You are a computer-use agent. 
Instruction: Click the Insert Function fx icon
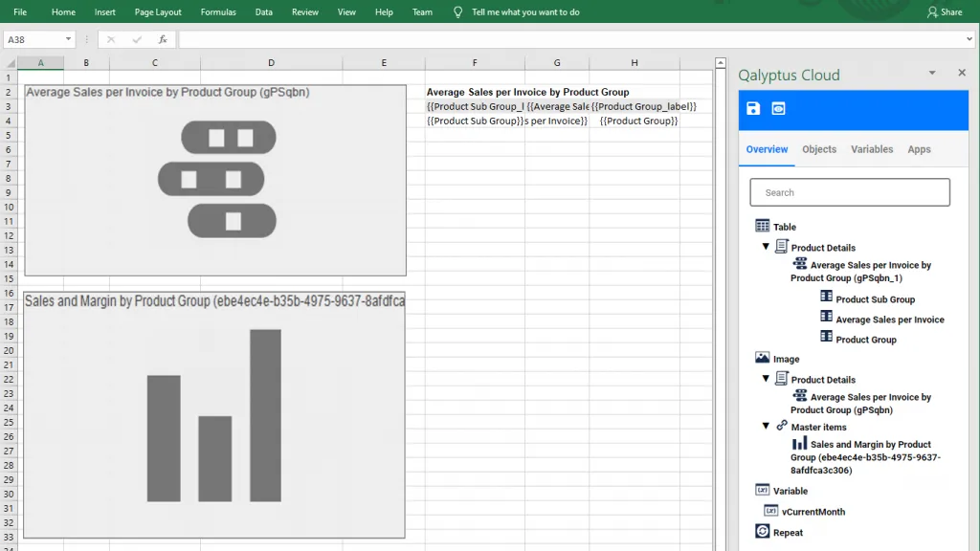coord(159,39)
